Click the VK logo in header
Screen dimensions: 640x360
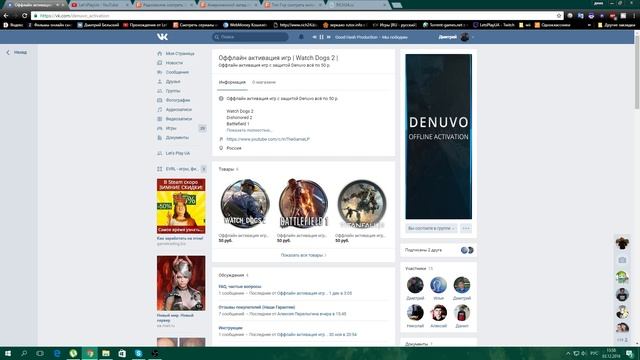coord(162,37)
